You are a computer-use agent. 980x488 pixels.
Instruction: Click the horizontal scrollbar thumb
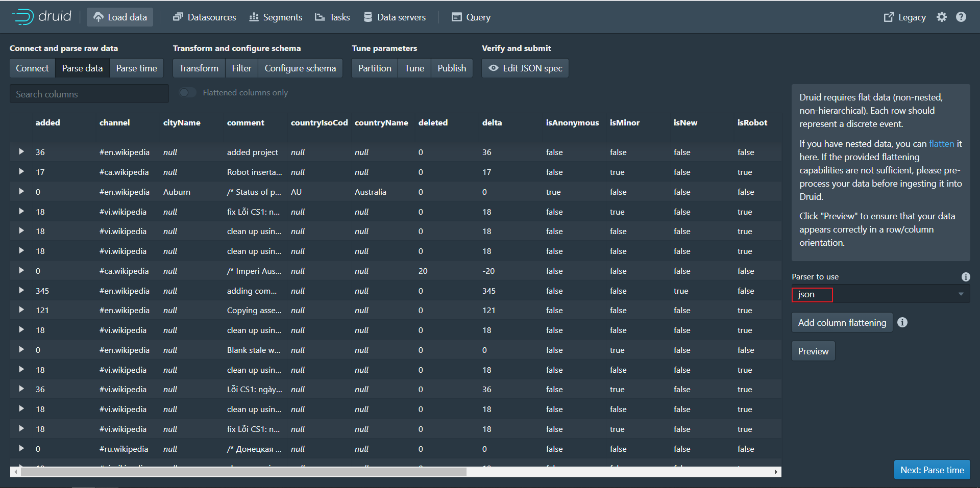click(243, 472)
